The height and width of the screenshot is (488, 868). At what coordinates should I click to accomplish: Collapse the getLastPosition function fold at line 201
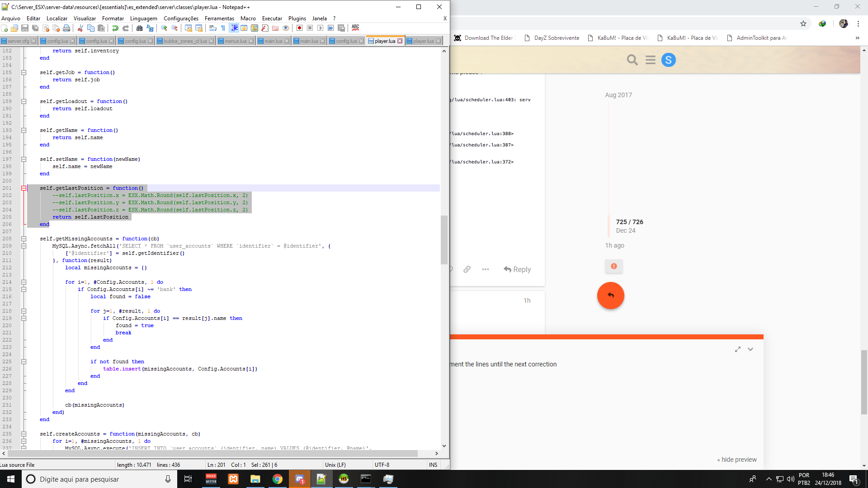(x=24, y=188)
